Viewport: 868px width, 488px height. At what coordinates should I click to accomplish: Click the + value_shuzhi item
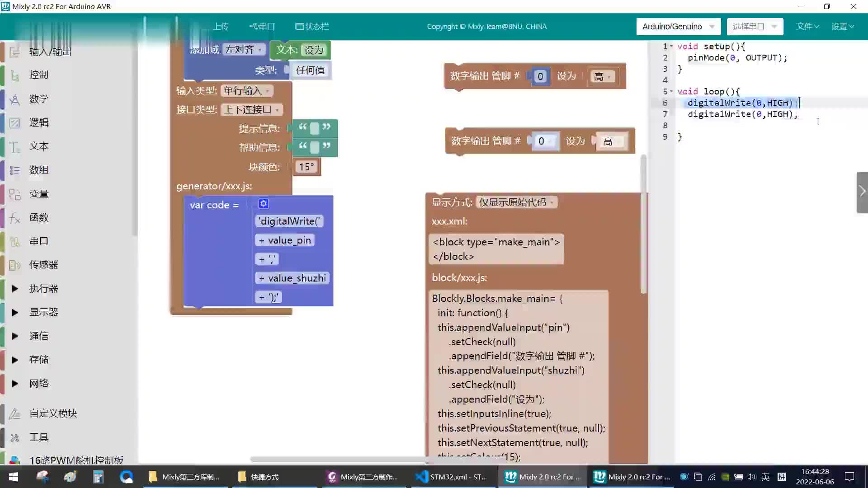[292, 278]
